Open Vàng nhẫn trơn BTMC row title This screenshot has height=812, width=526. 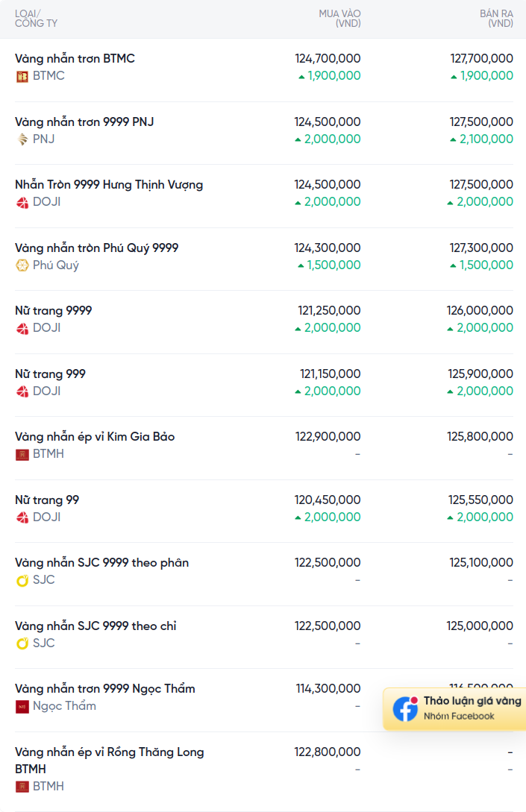(x=75, y=58)
